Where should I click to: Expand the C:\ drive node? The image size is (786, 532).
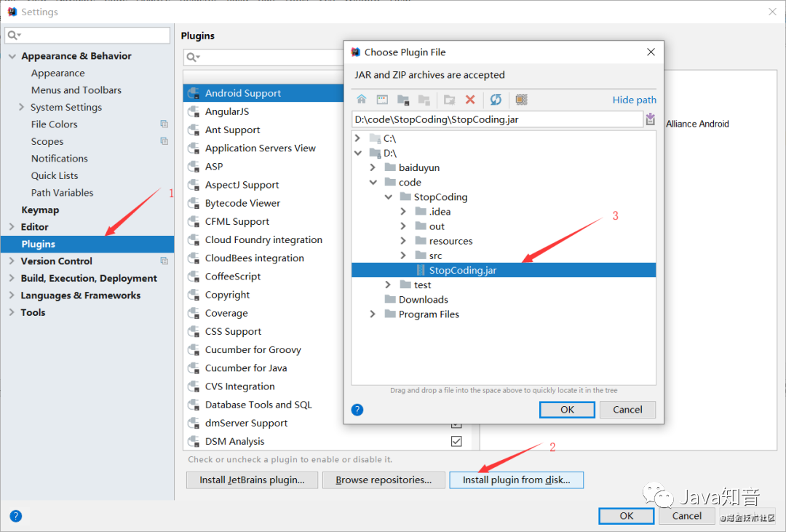click(357, 138)
